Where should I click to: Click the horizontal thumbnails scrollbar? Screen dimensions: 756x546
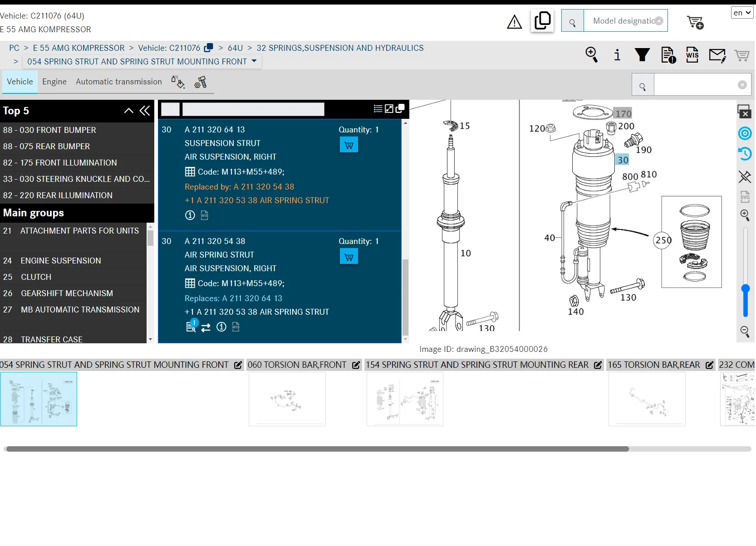(x=318, y=449)
